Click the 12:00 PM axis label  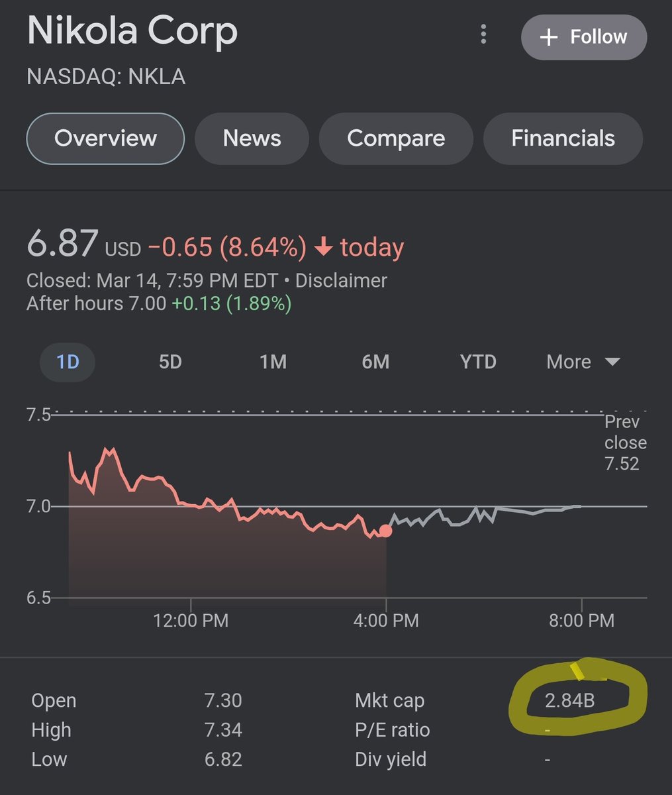click(191, 621)
